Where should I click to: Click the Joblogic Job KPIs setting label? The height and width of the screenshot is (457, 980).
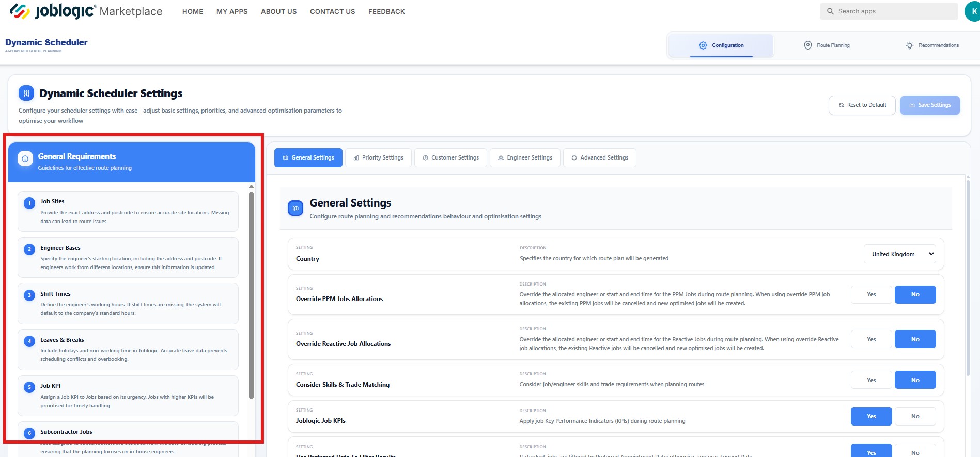[x=321, y=421]
